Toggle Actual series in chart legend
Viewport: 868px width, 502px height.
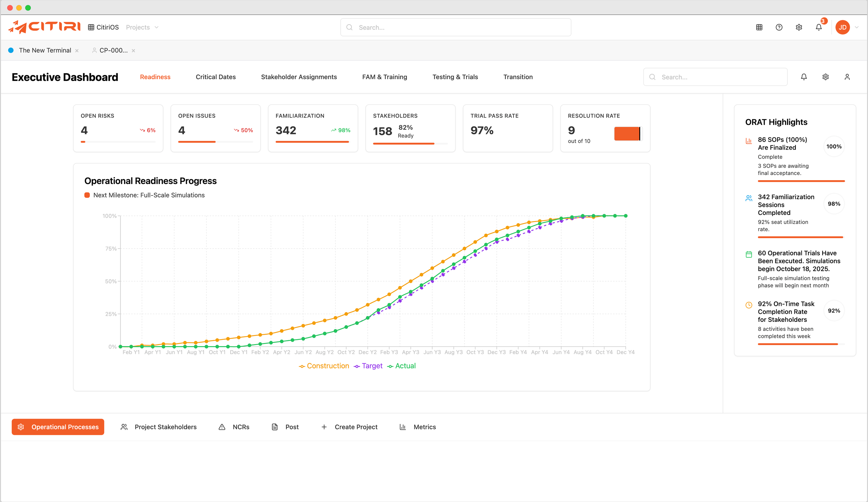pyautogui.click(x=401, y=366)
